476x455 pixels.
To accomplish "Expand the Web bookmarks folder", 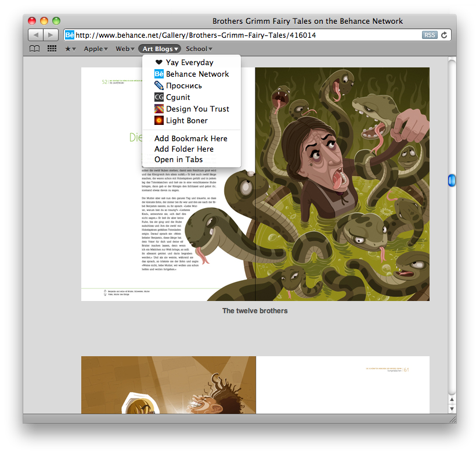I will click(125, 49).
